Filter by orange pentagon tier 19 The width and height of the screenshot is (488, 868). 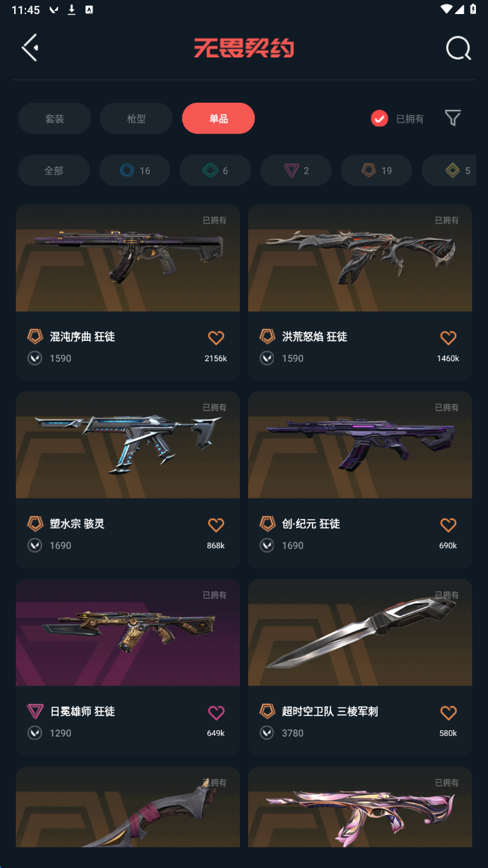[x=376, y=170]
